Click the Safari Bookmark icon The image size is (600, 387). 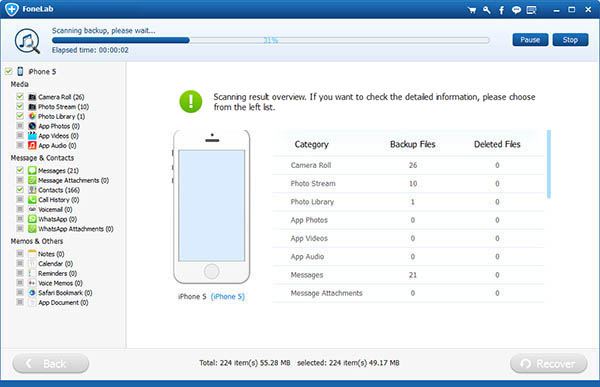(32, 292)
